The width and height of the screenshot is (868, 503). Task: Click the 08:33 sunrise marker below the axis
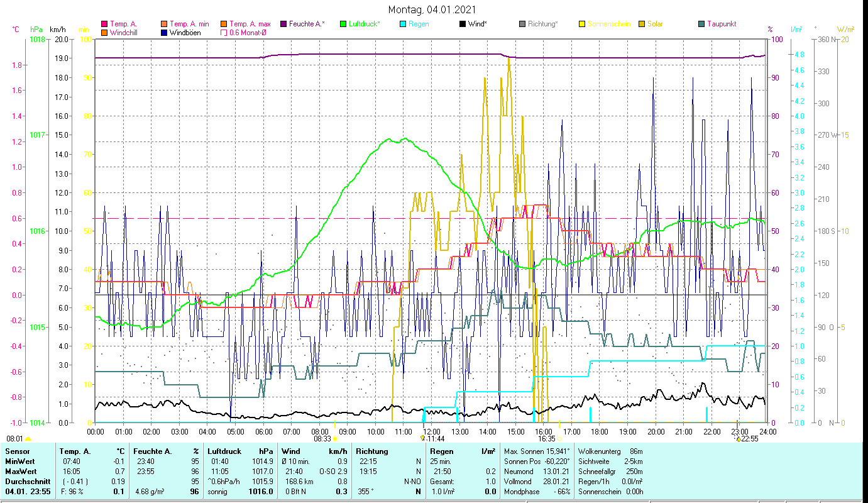322,439
